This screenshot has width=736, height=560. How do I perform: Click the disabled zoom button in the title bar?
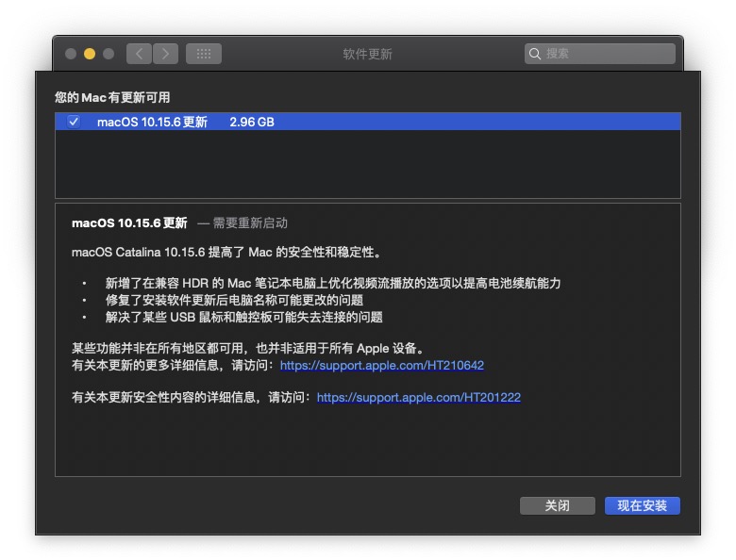[x=109, y=54]
